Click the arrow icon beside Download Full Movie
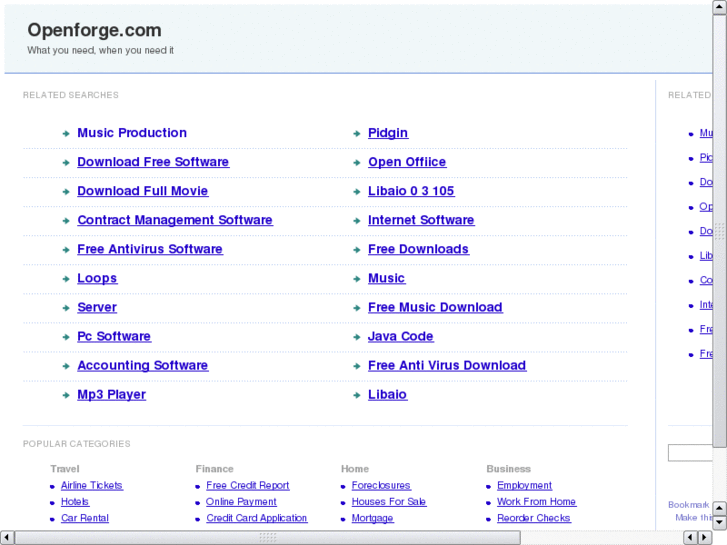Screen dimensions: 727x545 66,192
